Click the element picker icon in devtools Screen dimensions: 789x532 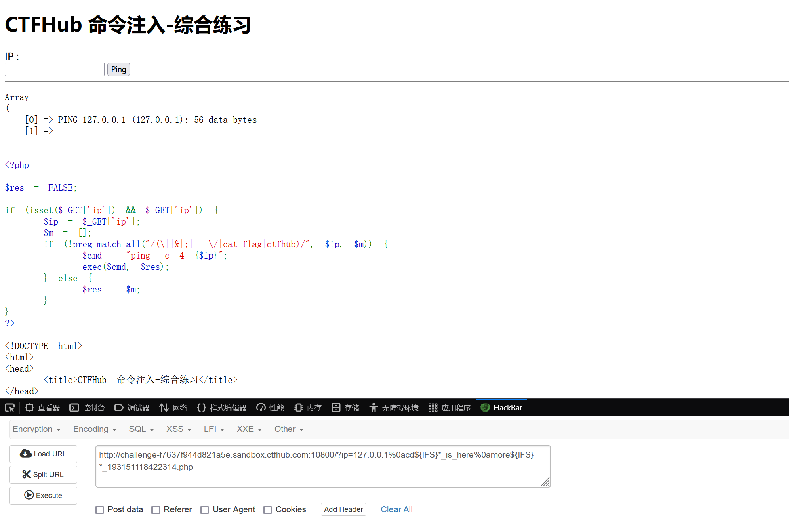10,408
